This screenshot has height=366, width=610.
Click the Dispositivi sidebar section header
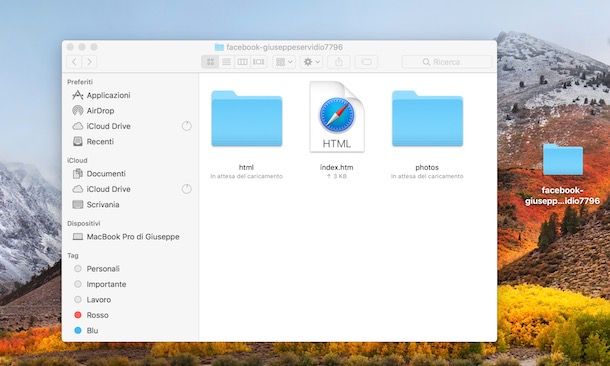[x=84, y=224]
